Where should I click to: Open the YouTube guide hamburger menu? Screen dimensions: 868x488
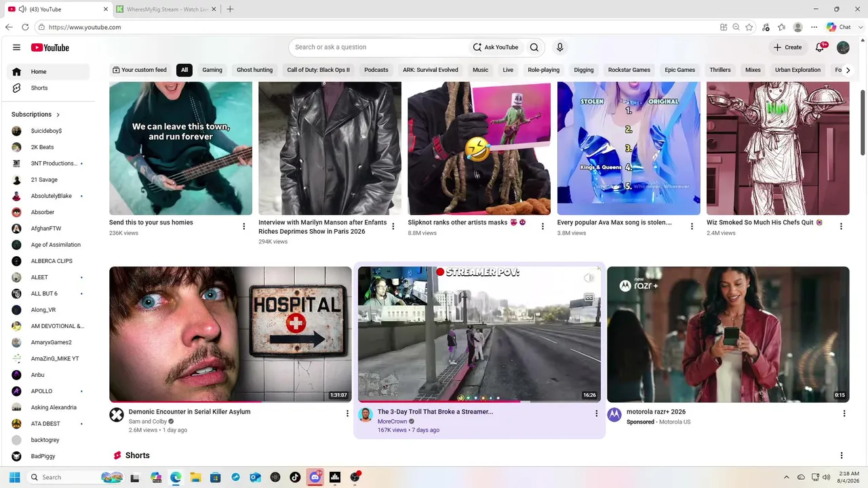click(x=16, y=47)
